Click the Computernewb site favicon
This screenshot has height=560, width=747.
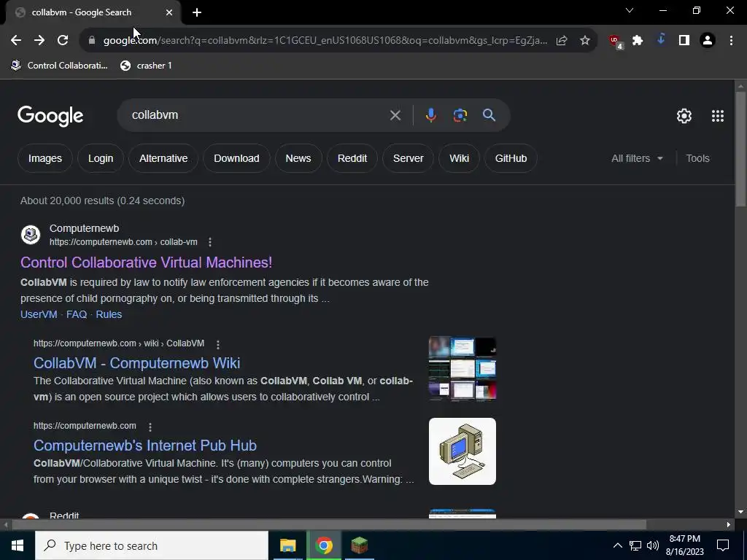click(x=31, y=235)
